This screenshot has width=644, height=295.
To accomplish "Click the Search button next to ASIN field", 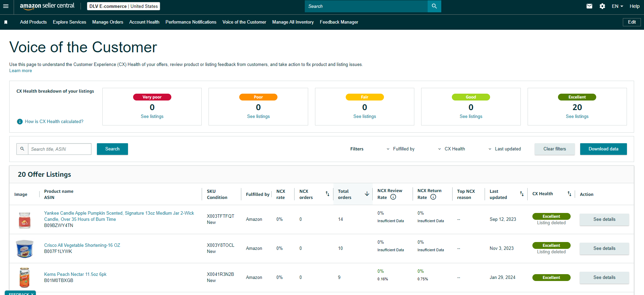I will [x=112, y=149].
